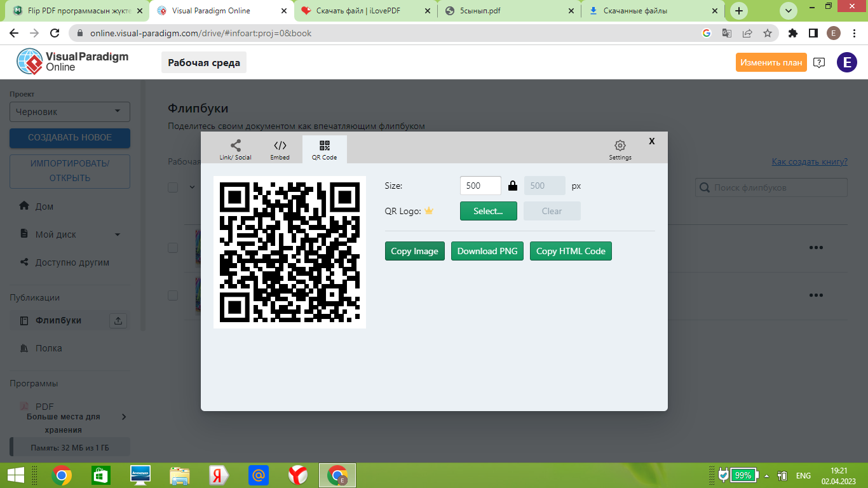Launch Chrome from the taskbar
Image resolution: width=868 pixels, height=488 pixels.
pos(62,475)
